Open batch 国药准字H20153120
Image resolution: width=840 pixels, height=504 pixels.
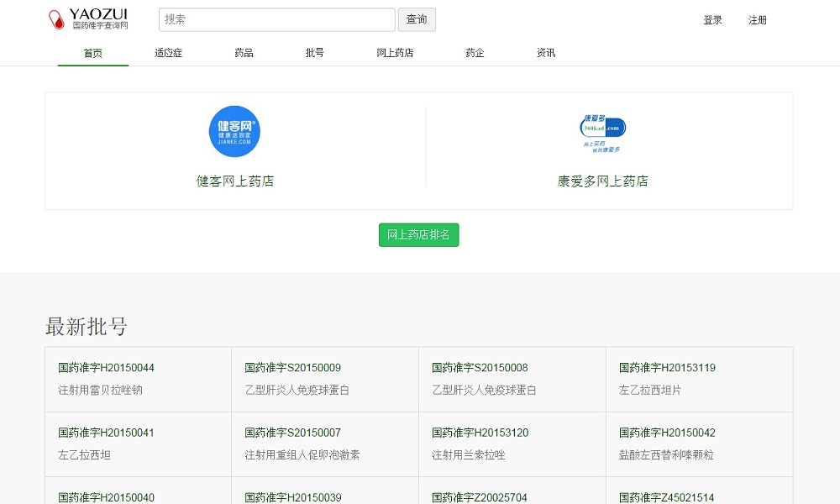click(x=480, y=433)
